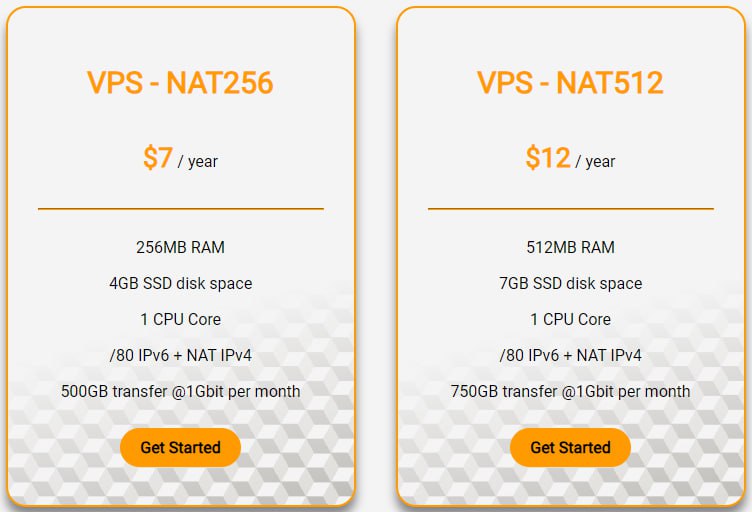Click 1 CPU Core in NAT512 card
The image size is (752, 512).
pos(570,319)
